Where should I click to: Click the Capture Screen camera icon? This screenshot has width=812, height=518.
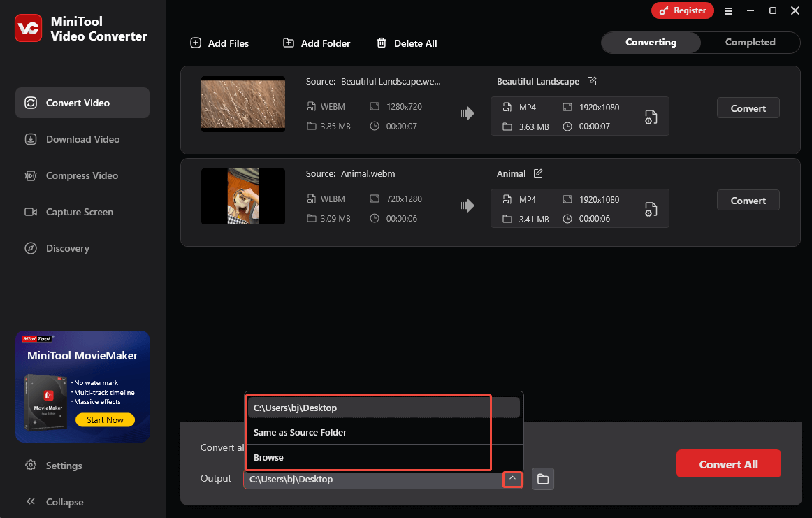click(x=31, y=211)
